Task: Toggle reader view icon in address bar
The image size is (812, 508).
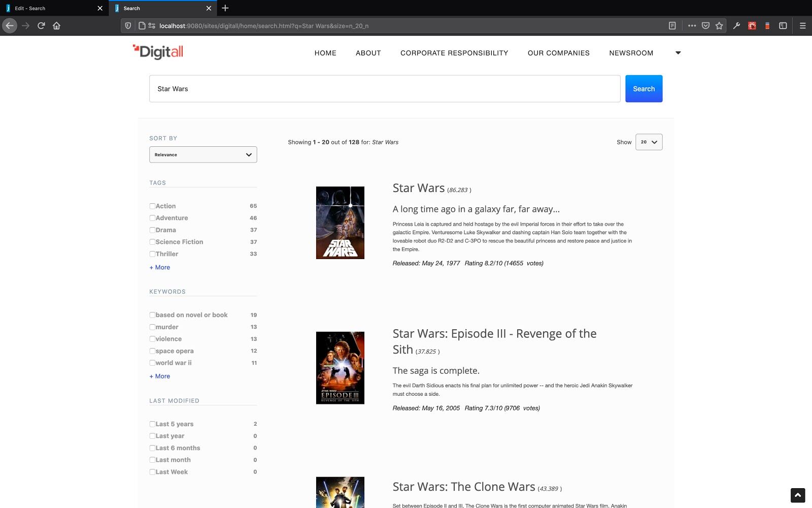Action: (x=672, y=25)
